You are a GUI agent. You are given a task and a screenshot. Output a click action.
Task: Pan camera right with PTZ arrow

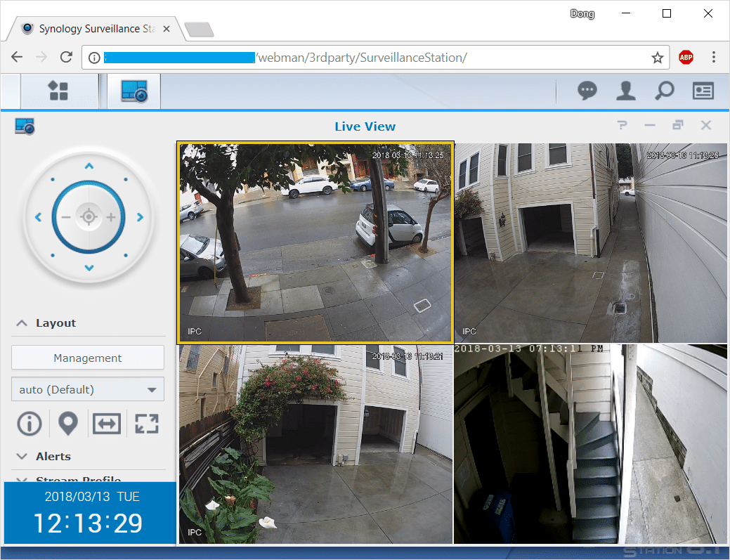tap(140, 217)
